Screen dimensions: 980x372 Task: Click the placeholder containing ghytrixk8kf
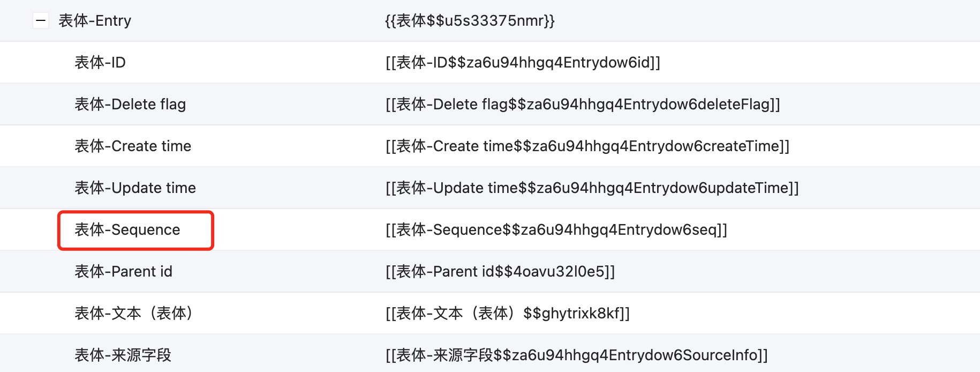[508, 314]
